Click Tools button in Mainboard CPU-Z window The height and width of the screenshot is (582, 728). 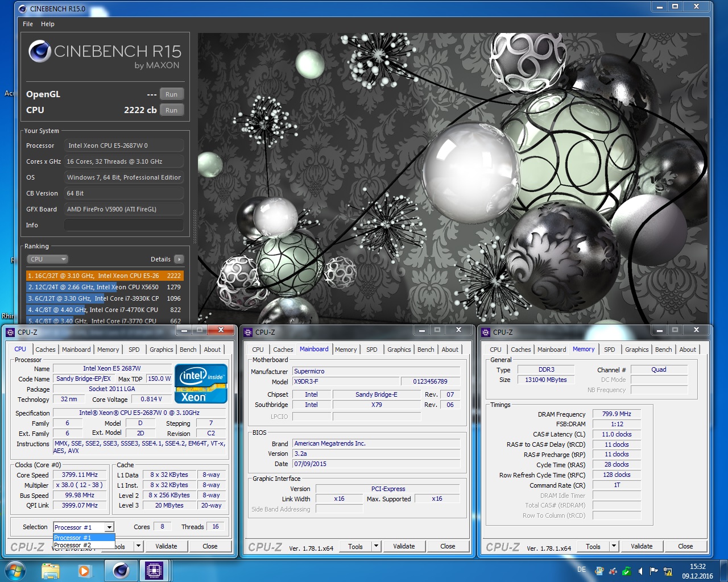355,546
